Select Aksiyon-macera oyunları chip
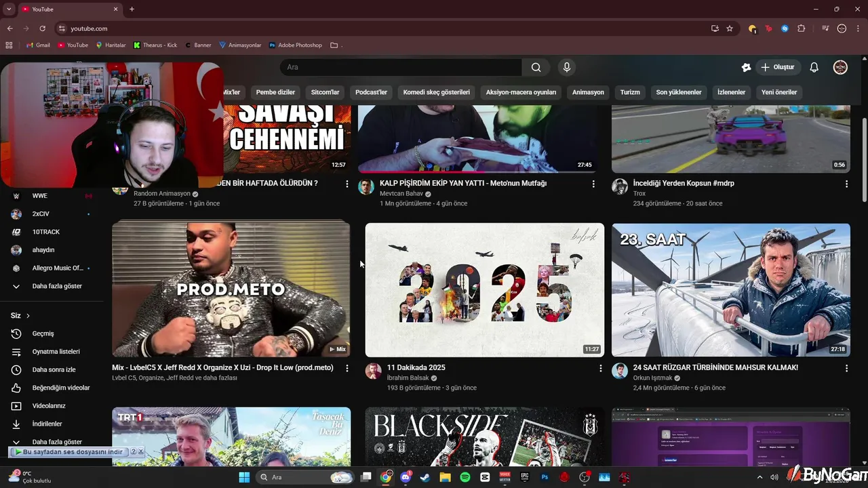Viewport: 868px width, 488px height. pos(521,92)
